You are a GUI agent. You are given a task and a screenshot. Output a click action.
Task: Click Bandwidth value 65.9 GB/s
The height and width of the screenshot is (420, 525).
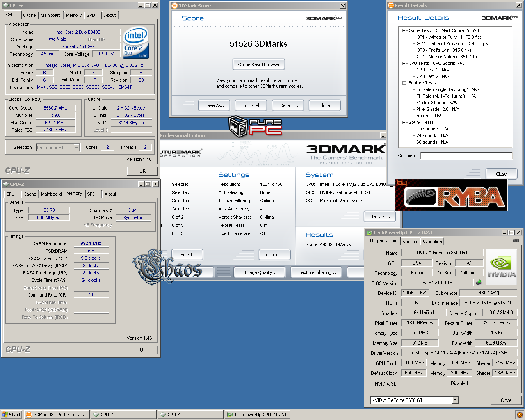coord(496,343)
